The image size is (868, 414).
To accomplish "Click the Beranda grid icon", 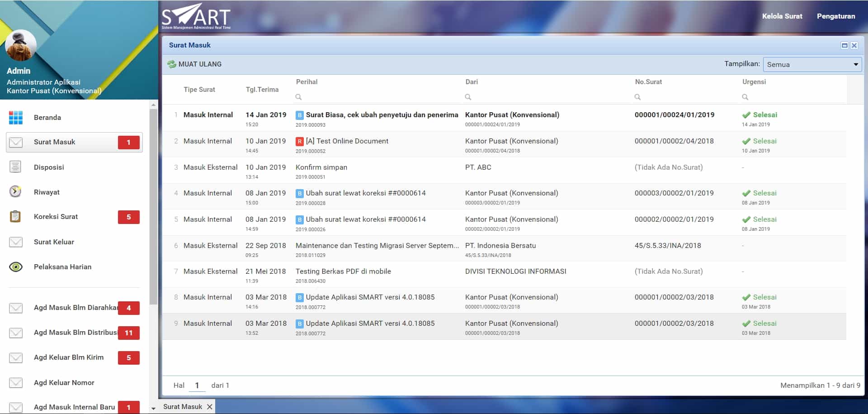I will point(16,118).
